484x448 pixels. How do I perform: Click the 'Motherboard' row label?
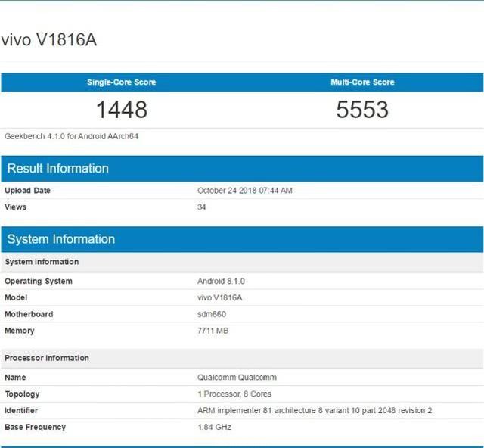pyautogui.click(x=29, y=314)
